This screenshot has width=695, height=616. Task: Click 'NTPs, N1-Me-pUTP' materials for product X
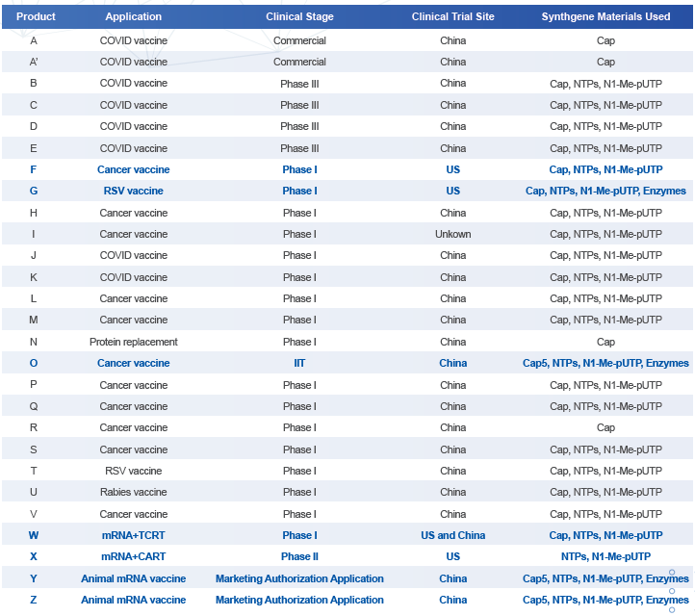[x=605, y=556]
